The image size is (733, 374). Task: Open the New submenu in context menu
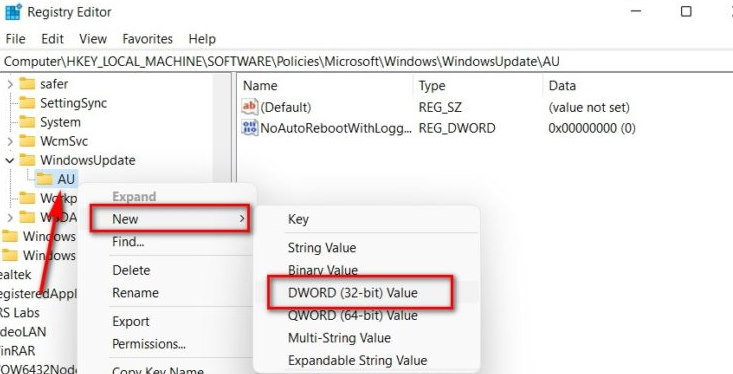(x=170, y=218)
